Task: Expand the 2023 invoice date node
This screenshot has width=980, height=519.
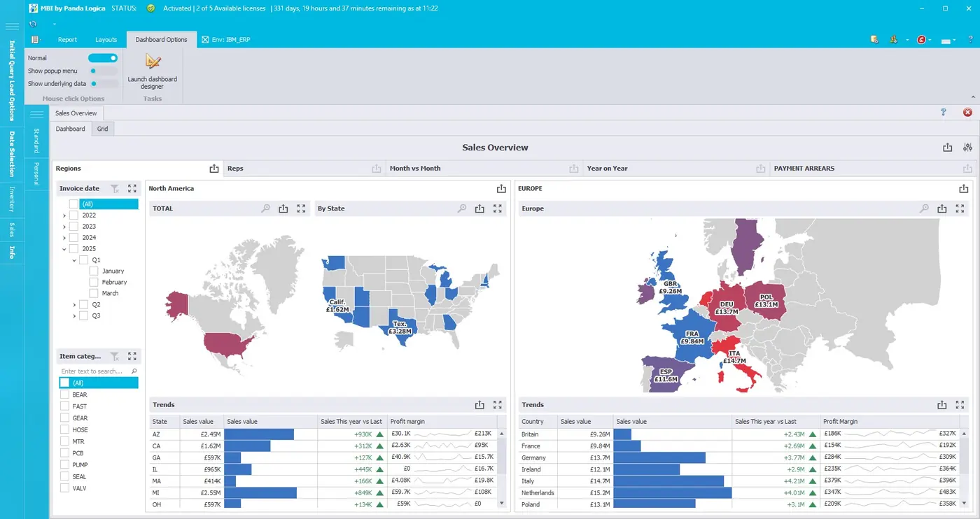Action: point(64,227)
